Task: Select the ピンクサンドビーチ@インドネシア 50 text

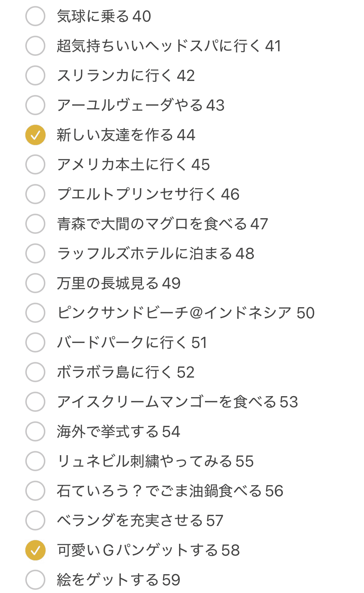Action: point(186,313)
